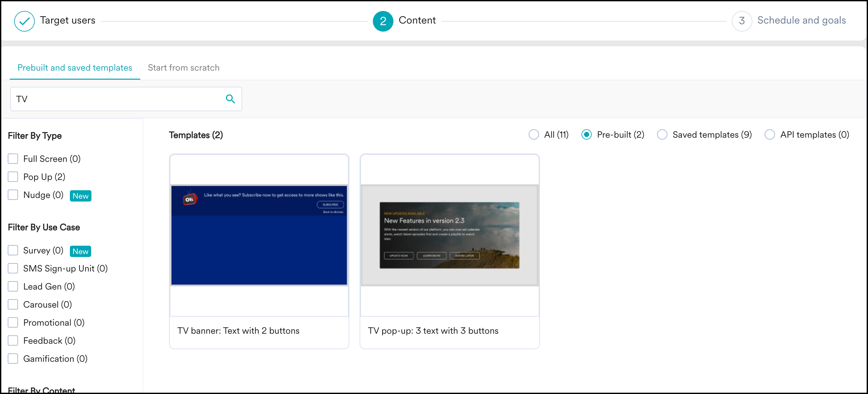Viewport: 868px width, 394px height.
Task: Click the Target users step label
Action: click(x=67, y=20)
